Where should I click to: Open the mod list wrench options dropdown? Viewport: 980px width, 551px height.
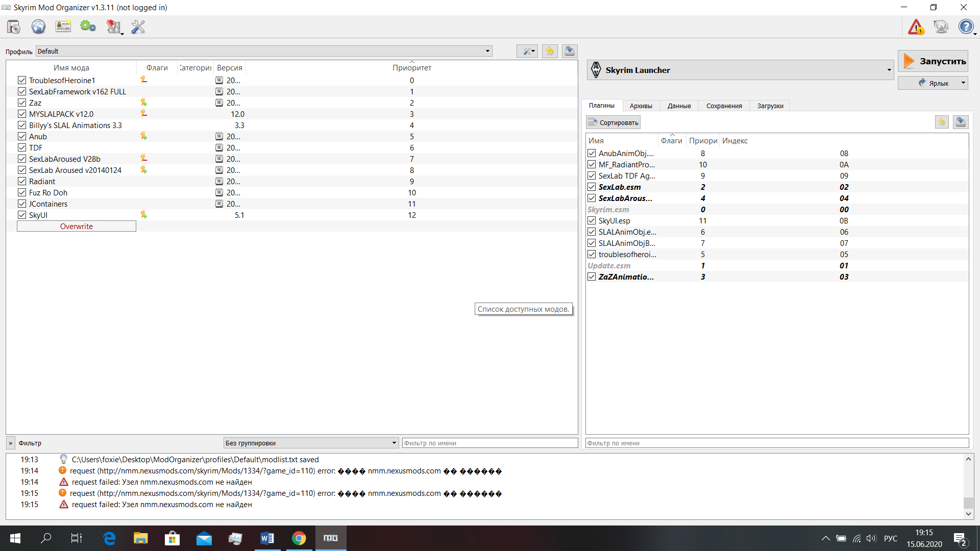[527, 51]
